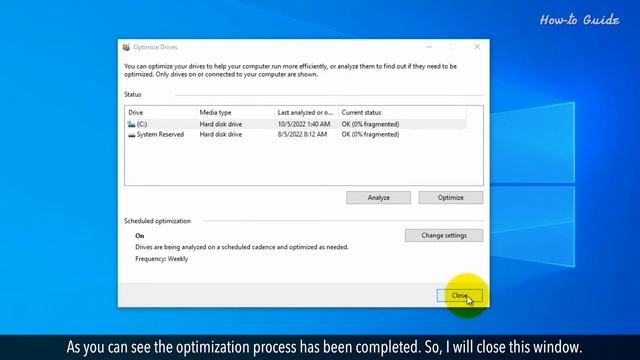Select the 10/5/2022 1:40 AM cell
This screenshot has height=360, width=640.
304,124
